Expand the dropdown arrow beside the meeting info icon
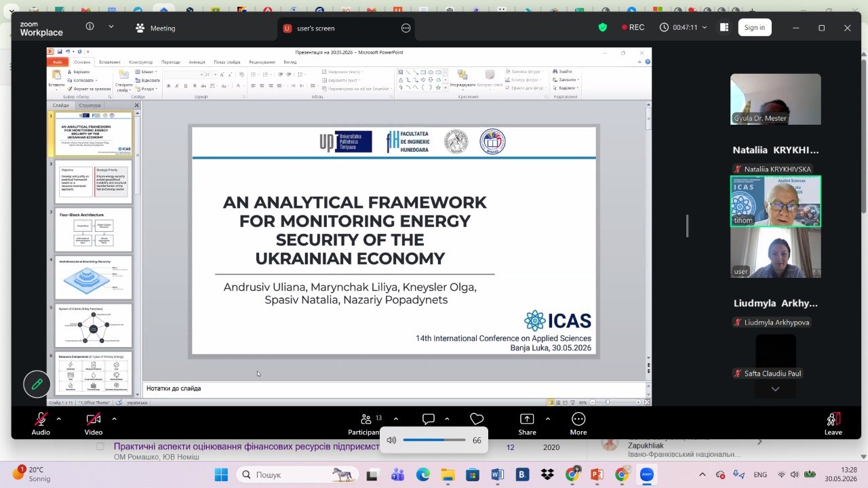Screen dimensions: 868x488 click(111, 27)
